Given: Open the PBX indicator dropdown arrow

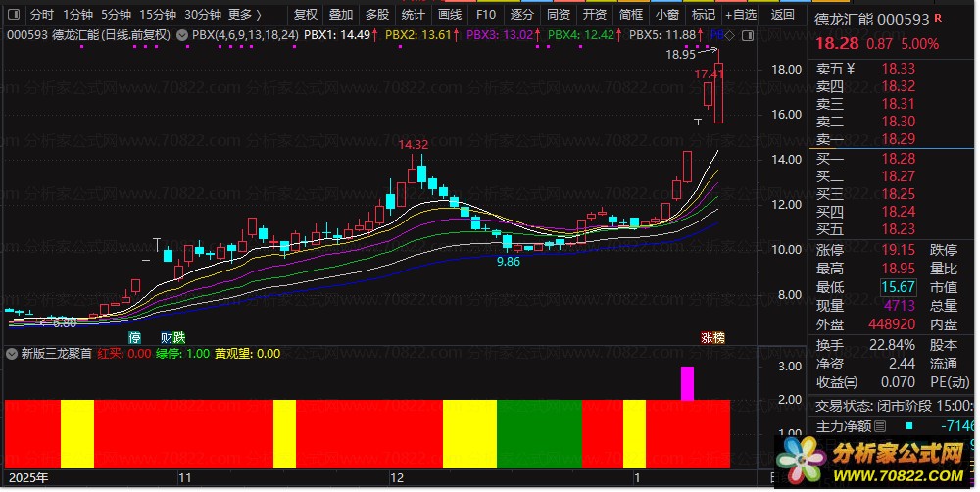Looking at the screenshot, I should pos(182,35).
